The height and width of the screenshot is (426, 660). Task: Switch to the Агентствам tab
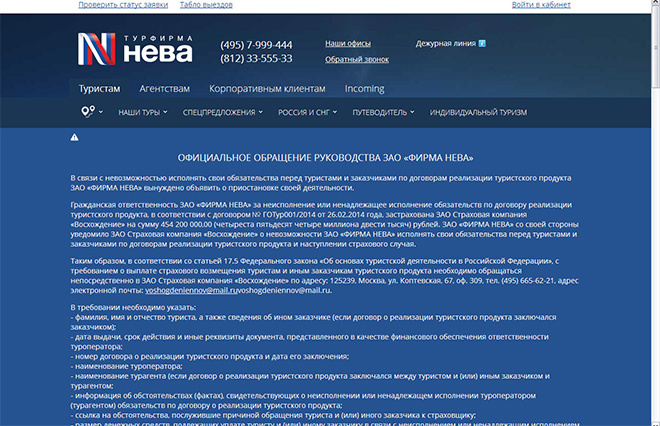click(x=165, y=89)
